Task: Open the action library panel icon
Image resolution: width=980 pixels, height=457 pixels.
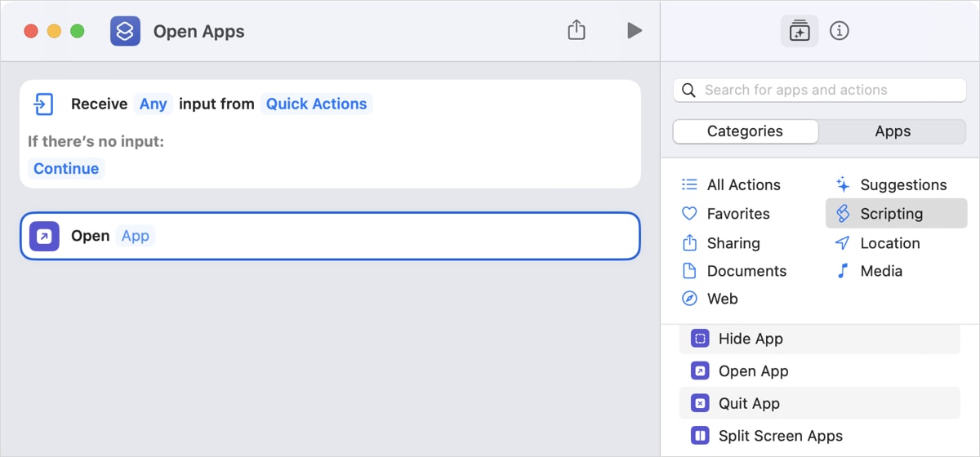Action: [800, 31]
